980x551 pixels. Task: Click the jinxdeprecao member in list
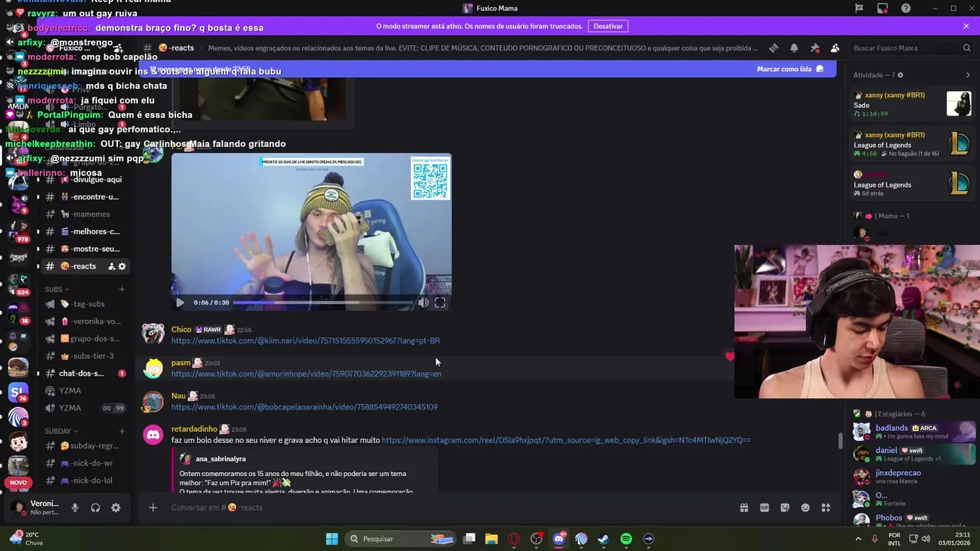tap(911, 477)
